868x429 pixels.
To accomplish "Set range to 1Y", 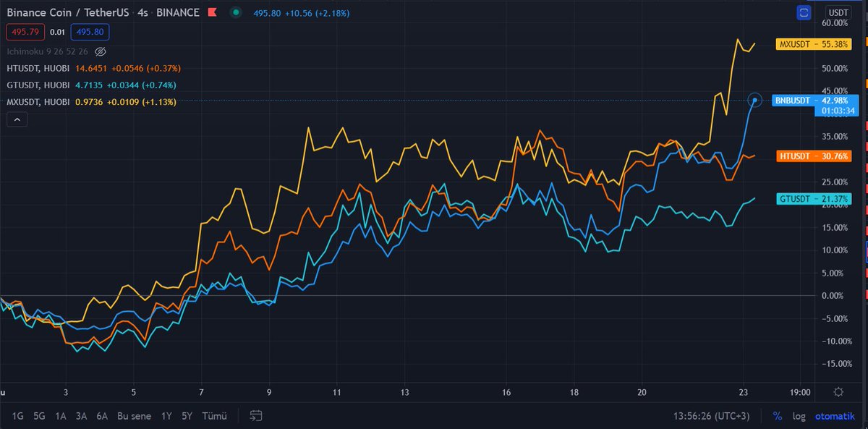I will 166,416.
